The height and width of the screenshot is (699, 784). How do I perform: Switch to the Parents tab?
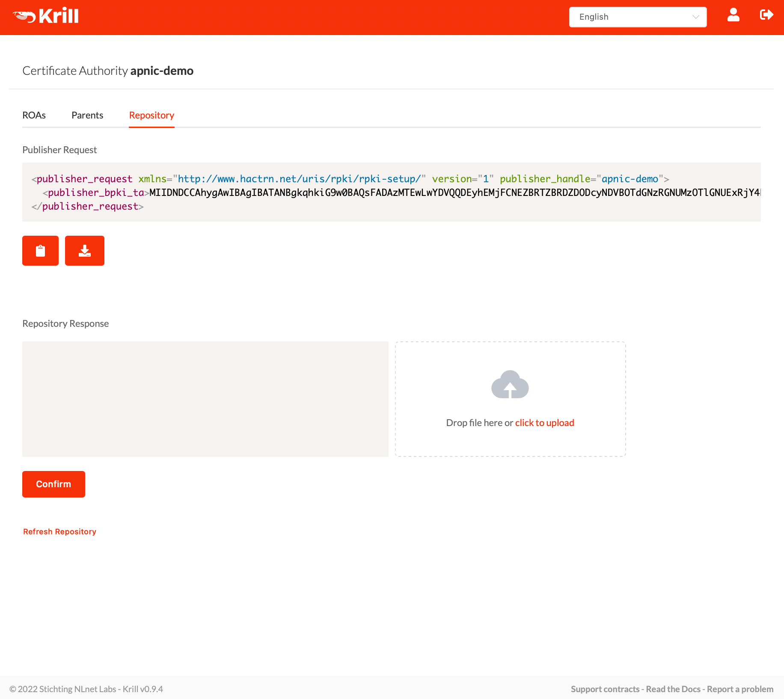click(x=87, y=116)
